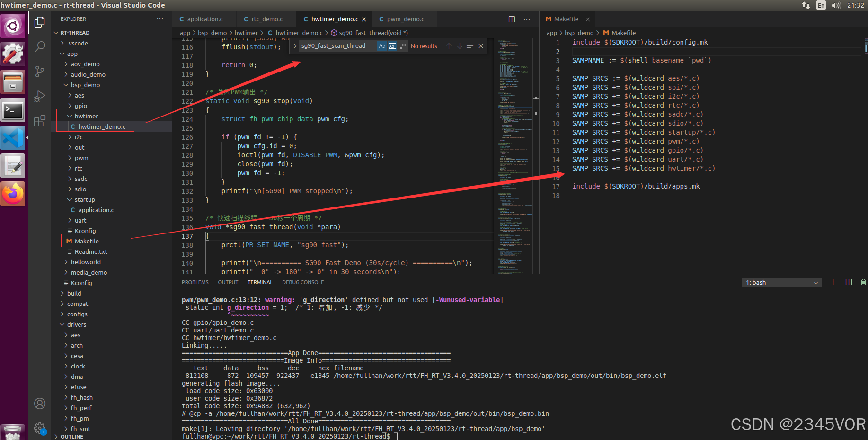Click bsp_demo breadcrumb above Makefile editor
Image resolution: width=868 pixels, height=440 pixels.
coord(579,33)
